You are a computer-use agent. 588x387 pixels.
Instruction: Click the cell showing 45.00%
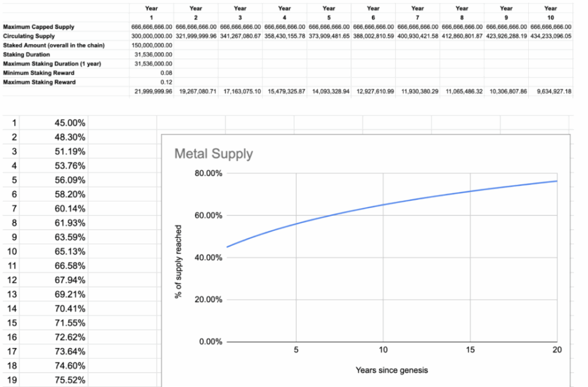(69, 123)
